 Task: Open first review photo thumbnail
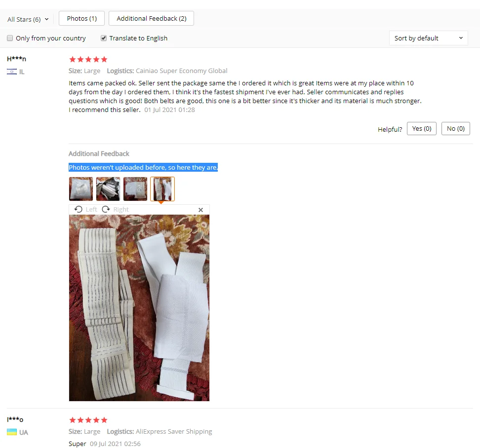point(81,189)
